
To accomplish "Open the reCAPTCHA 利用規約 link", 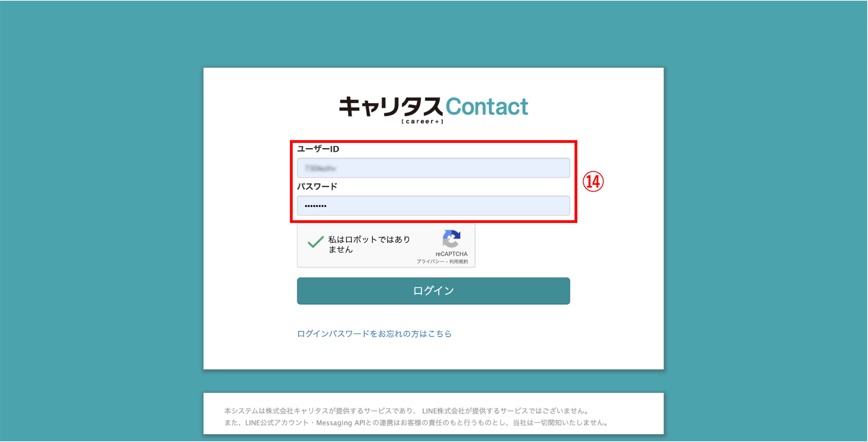I will tap(459, 262).
